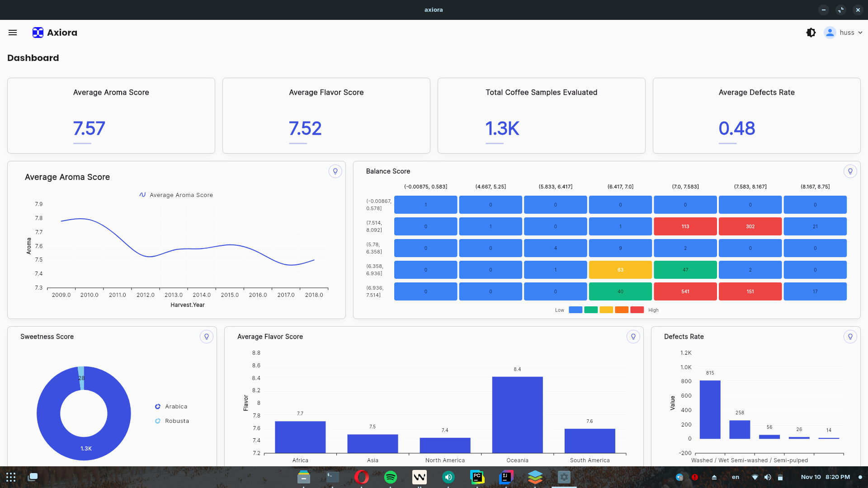
Task: Open insights lightbulb on Average Aroma Score chart
Action: pos(335,171)
